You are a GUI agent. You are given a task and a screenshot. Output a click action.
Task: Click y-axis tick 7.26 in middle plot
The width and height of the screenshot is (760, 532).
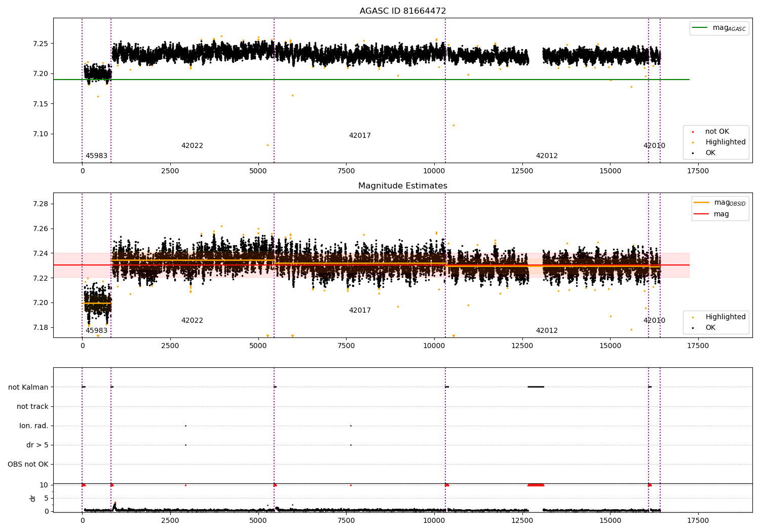[x=41, y=229]
